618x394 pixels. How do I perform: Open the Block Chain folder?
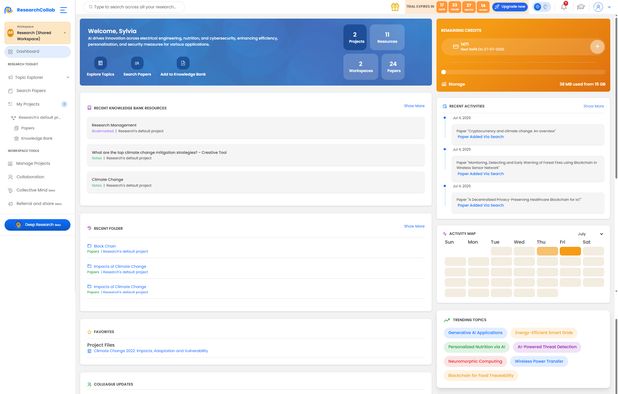tap(104, 246)
